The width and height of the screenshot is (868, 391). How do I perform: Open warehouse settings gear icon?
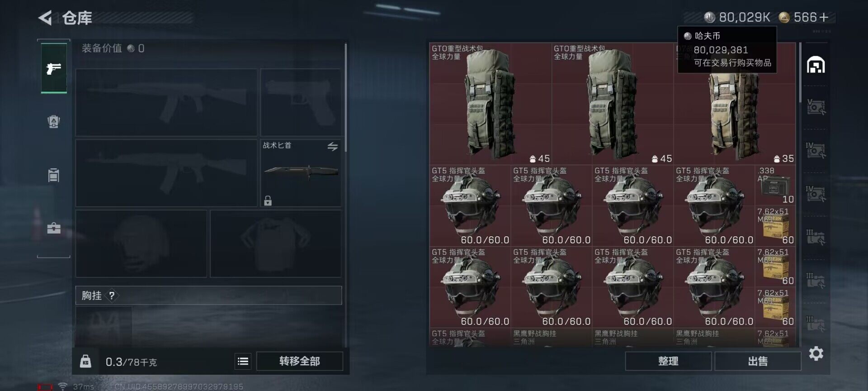pyautogui.click(x=816, y=353)
